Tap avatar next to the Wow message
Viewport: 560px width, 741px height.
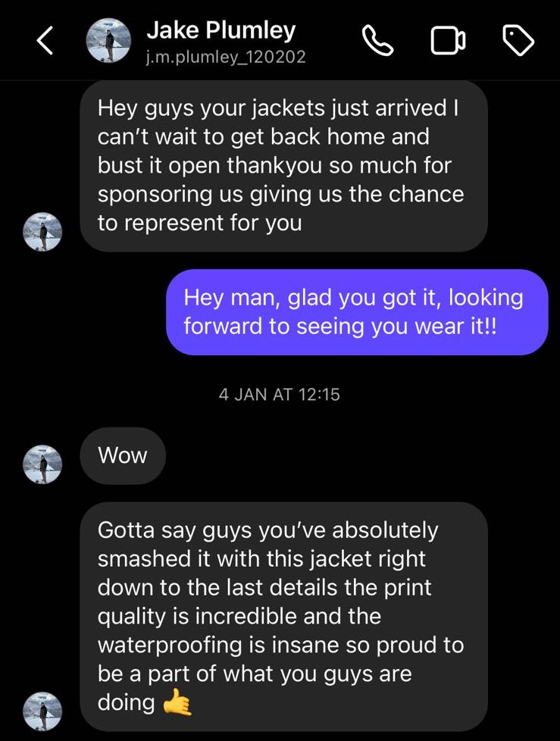[x=42, y=464]
